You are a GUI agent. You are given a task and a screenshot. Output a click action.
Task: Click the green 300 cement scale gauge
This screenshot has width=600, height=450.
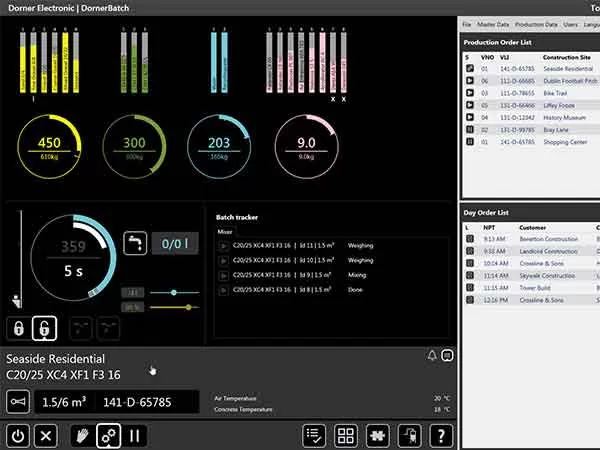coord(134,147)
